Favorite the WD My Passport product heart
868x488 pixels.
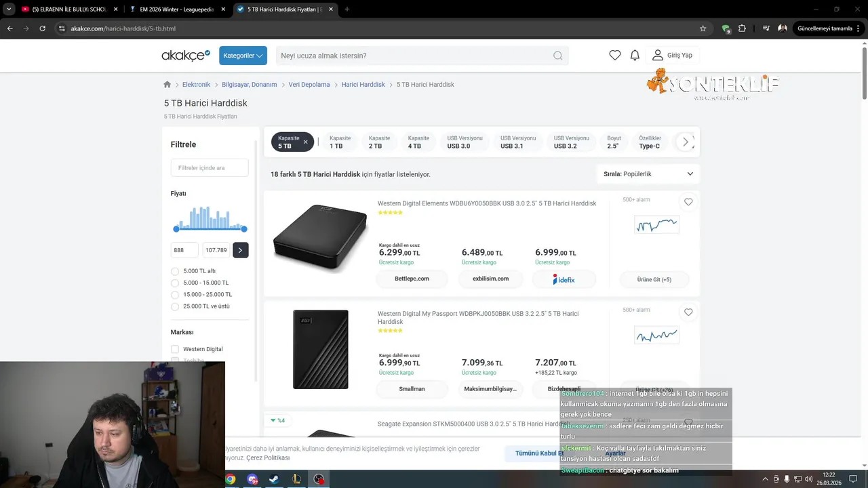click(688, 312)
